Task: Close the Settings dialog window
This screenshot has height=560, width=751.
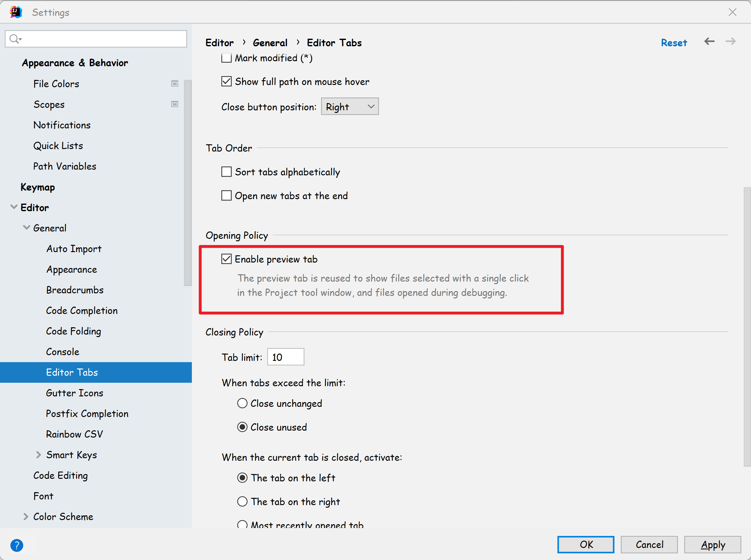Action: point(732,12)
